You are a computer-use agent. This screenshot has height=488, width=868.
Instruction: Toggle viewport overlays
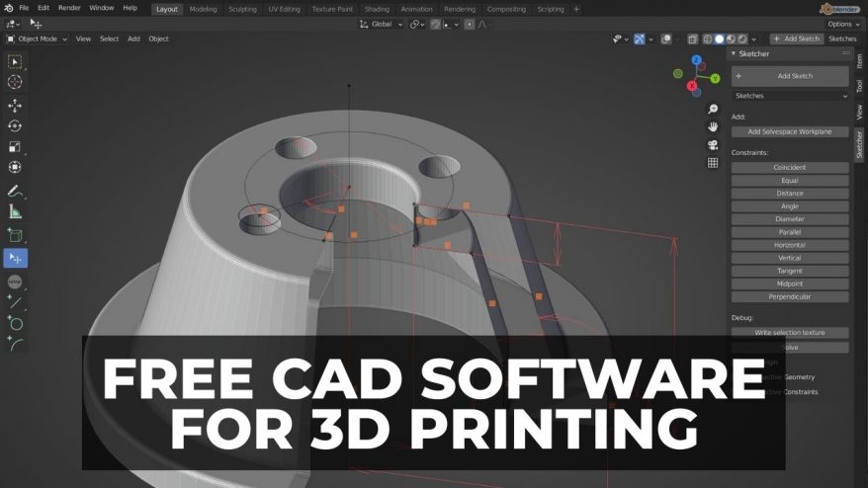(666, 39)
